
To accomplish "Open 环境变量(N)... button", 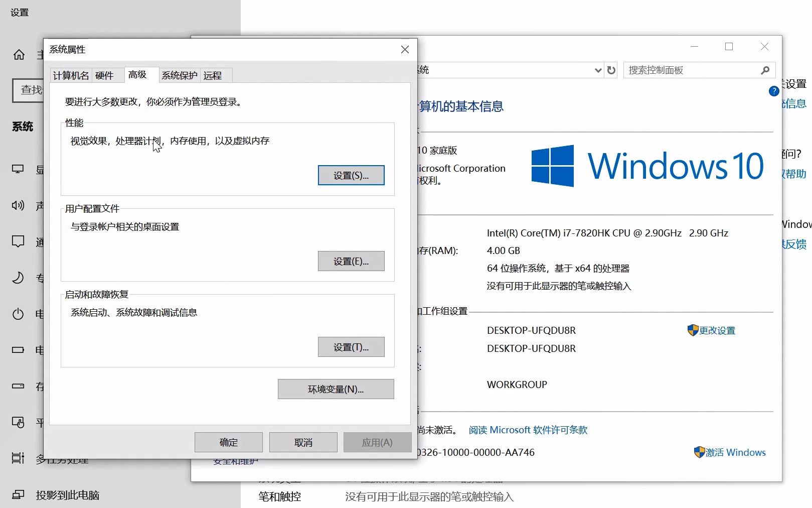I will pos(336,389).
